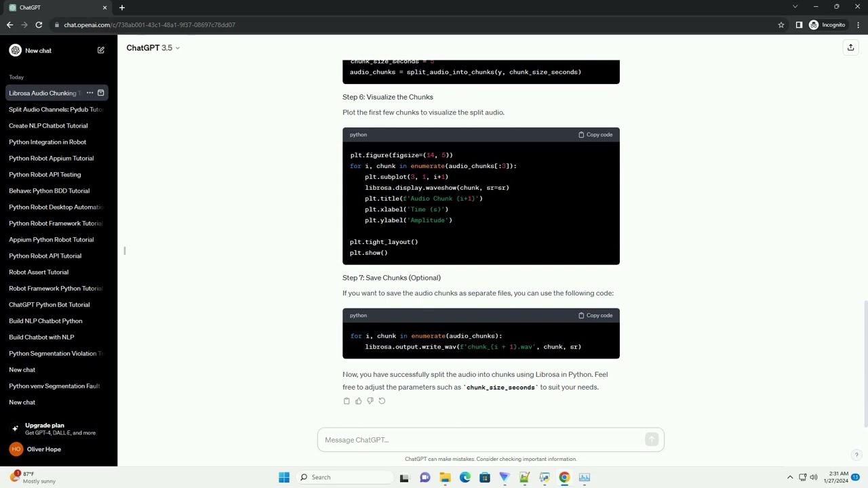Open Windows Start menu
The width and height of the screenshot is (868, 488).
284,477
